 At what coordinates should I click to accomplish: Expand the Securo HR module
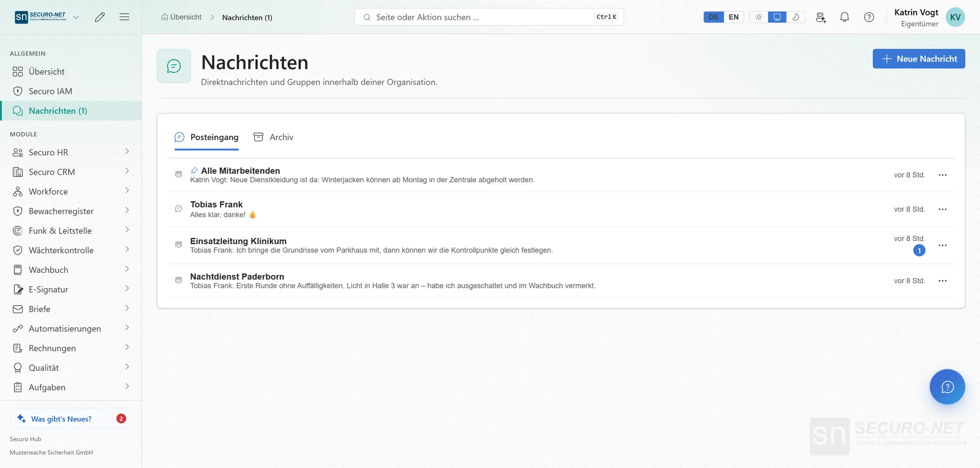coord(127,152)
